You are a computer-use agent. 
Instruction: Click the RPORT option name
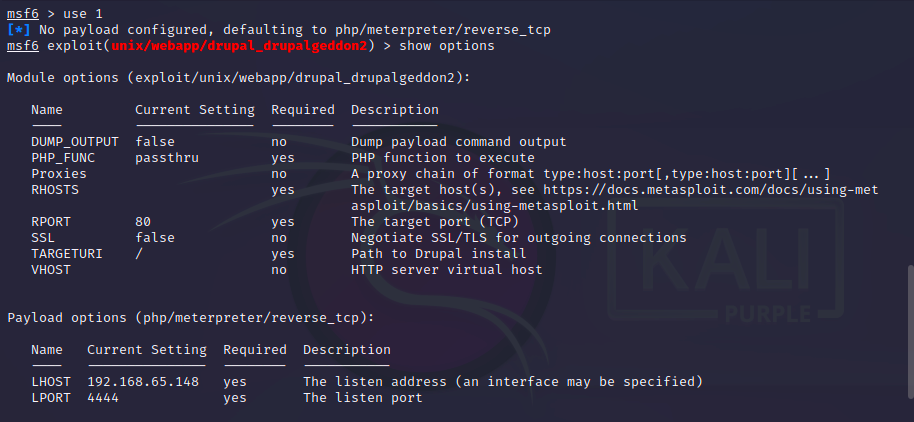pos(51,222)
